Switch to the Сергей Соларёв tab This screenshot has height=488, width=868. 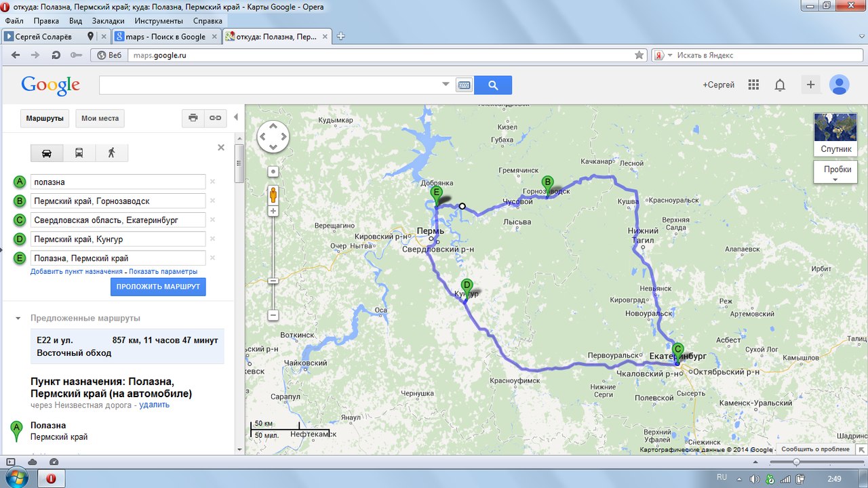click(x=47, y=37)
